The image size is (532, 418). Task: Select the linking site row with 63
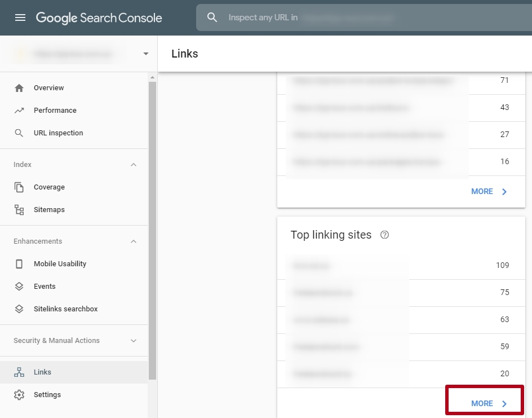pyautogui.click(x=401, y=320)
